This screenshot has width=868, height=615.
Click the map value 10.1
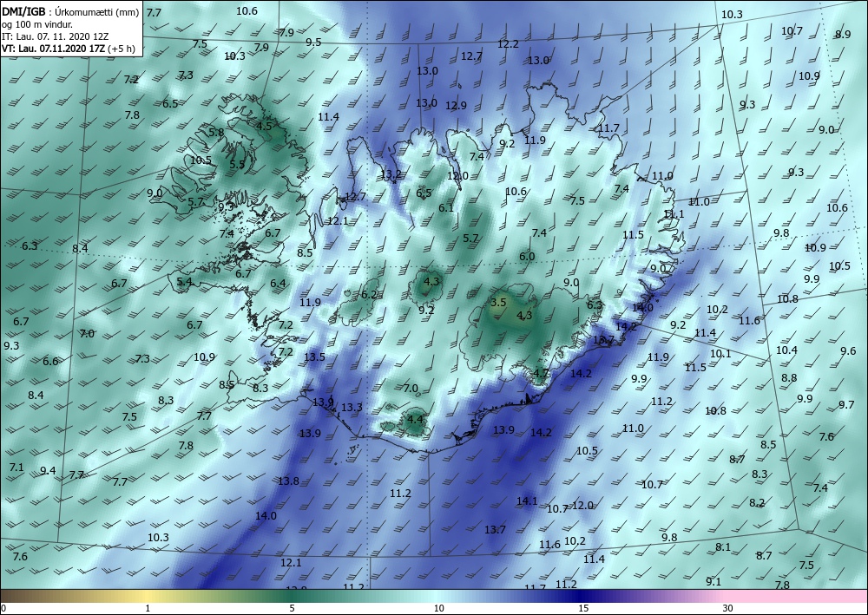(x=720, y=353)
